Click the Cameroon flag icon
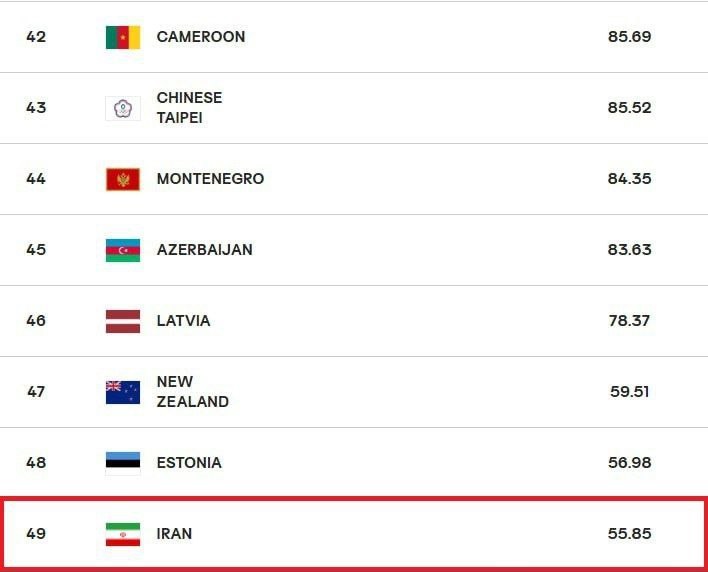This screenshot has height=572, width=708. pyautogui.click(x=123, y=37)
